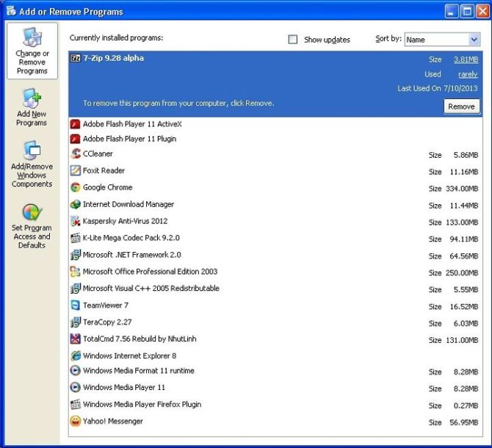Viewport: 492px width, 448px height.
Task: Select the Kaspersky Anti-Virus 2012 entry name
Action: pos(125,221)
